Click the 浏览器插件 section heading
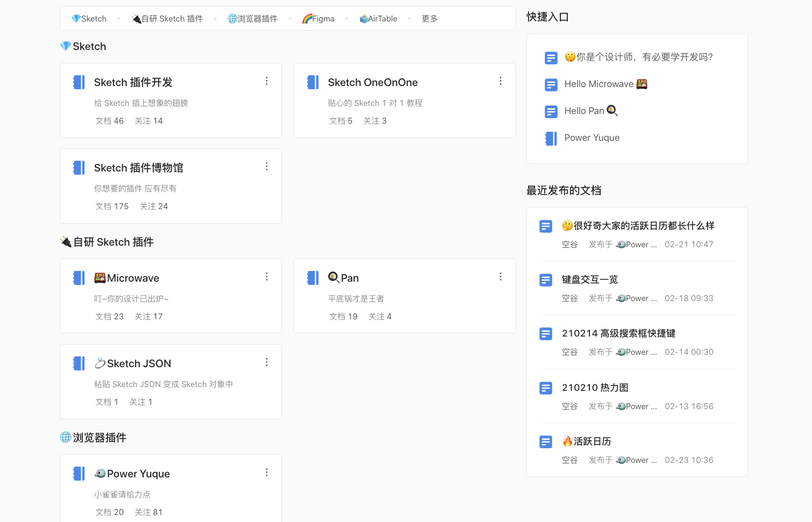This screenshot has height=522, width=812. tap(93, 438)
